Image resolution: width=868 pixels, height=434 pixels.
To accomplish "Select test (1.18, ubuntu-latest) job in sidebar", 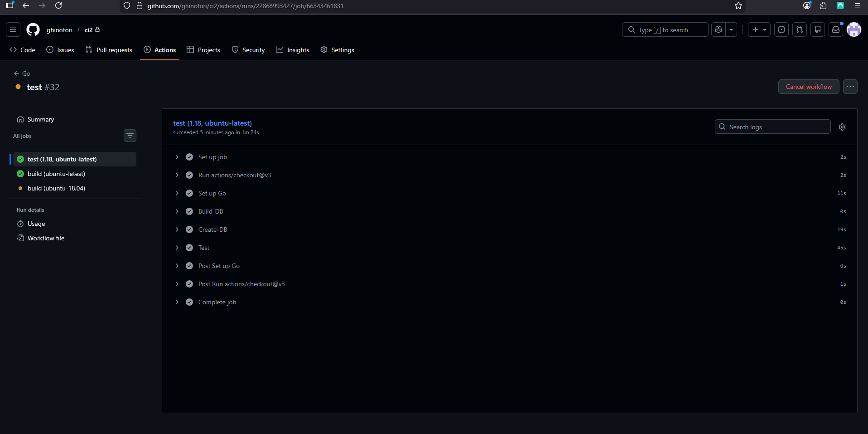I will click(x=75, y=159).
